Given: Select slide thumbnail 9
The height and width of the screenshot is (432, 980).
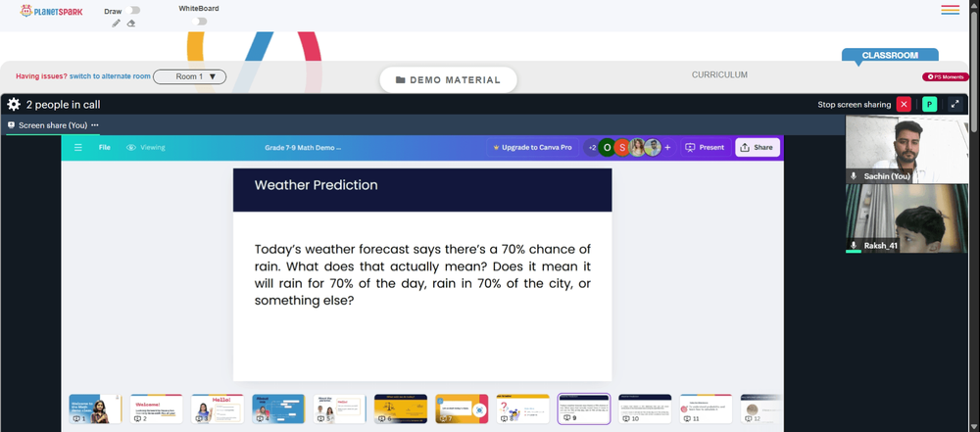Looking at the screenshot, I should 584,408.
